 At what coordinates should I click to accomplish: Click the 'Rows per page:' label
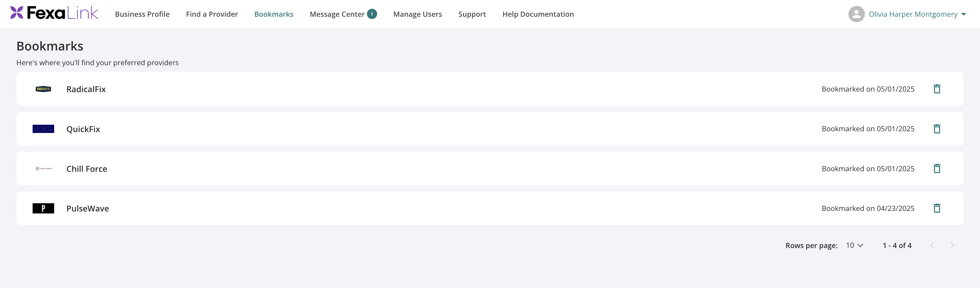pyautogui.click(x=812, y=245)
